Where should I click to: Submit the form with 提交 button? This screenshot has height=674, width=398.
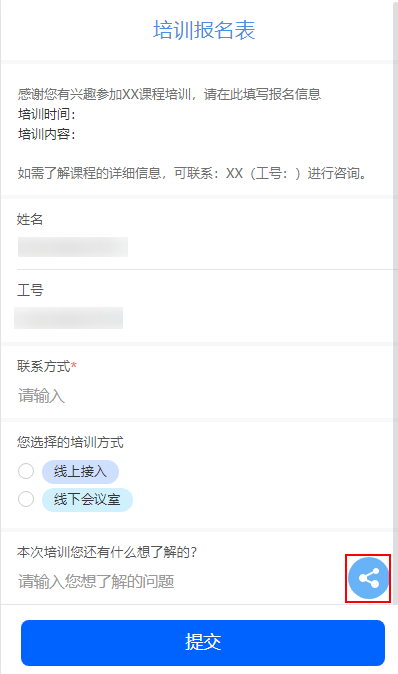pos(203,643)
